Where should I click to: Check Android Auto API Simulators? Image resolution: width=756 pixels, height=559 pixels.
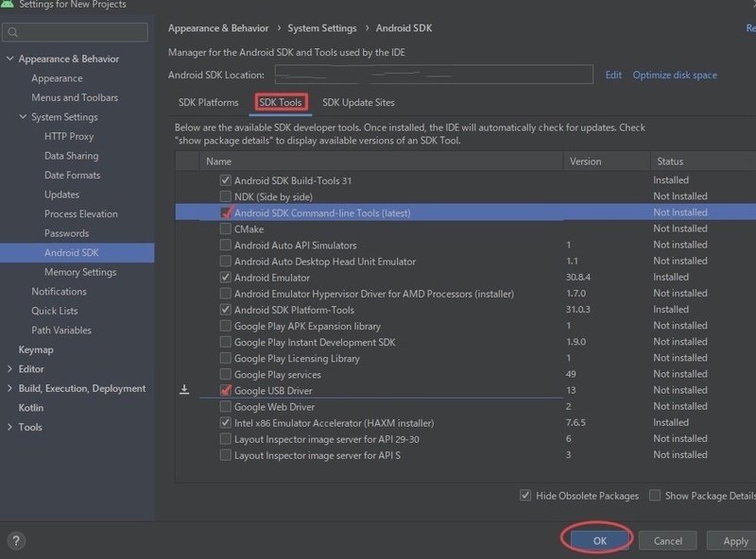tap(225, 245)
